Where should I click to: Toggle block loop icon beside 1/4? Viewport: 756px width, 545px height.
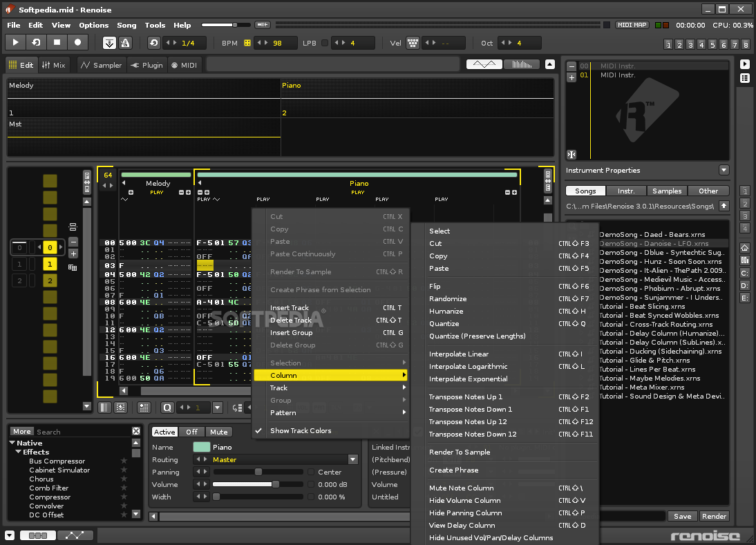pos(154,43)
